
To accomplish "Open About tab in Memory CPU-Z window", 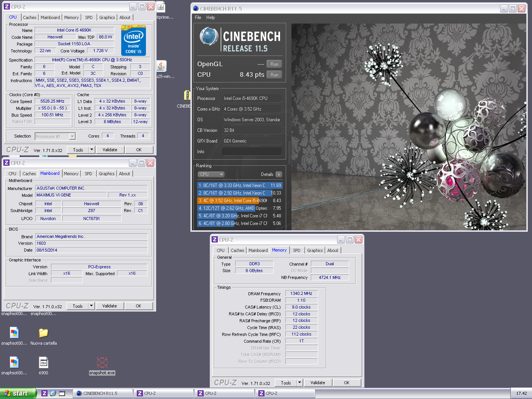I will point(333,250).
